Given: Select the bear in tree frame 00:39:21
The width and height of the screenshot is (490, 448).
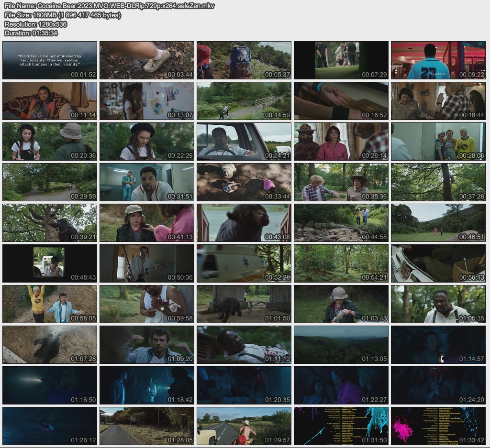Looking at the screenshot, I should point(50,223).
